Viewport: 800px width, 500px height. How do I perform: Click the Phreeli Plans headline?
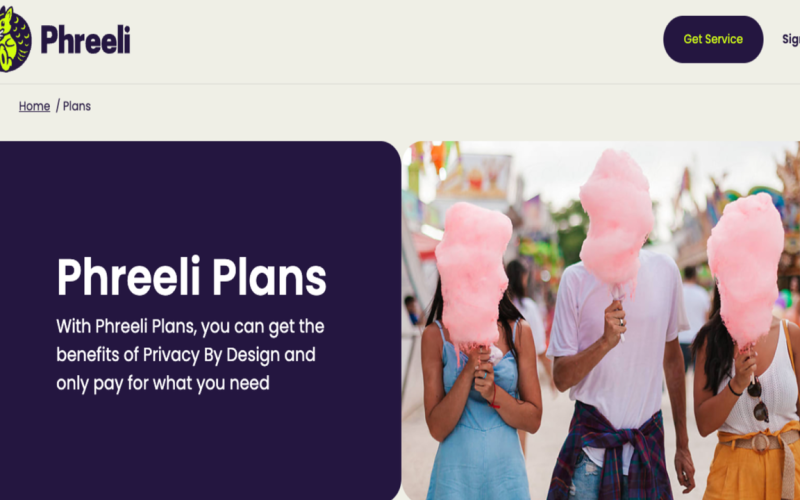coord(191,277)
